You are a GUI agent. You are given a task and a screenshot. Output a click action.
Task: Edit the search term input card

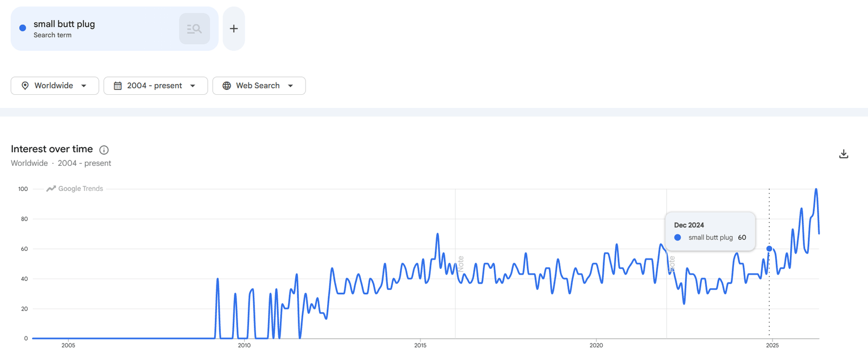pos(114,29)
